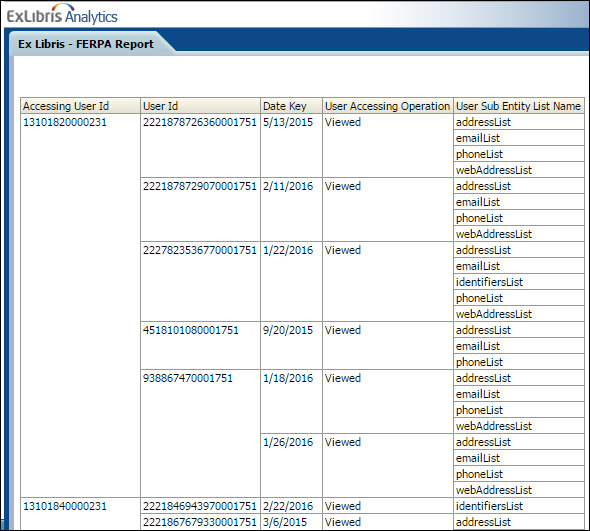This screenshot has height=531, width=590.
Task: Select the User Id column header
Action: (201, 106)
